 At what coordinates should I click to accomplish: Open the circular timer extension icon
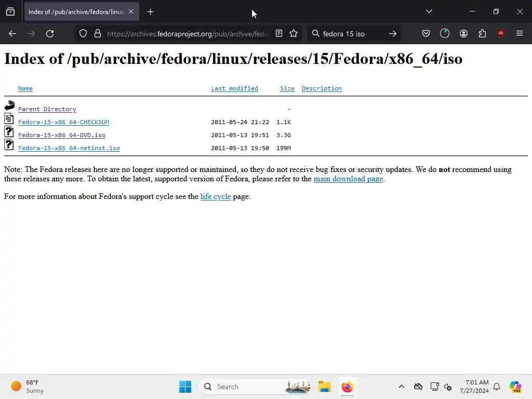[x=445, y=34]
